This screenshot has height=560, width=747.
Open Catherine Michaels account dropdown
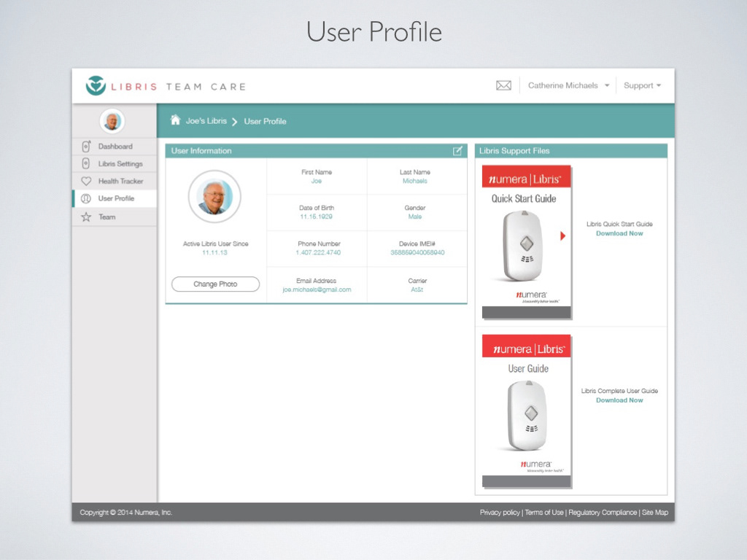point(568,86)
